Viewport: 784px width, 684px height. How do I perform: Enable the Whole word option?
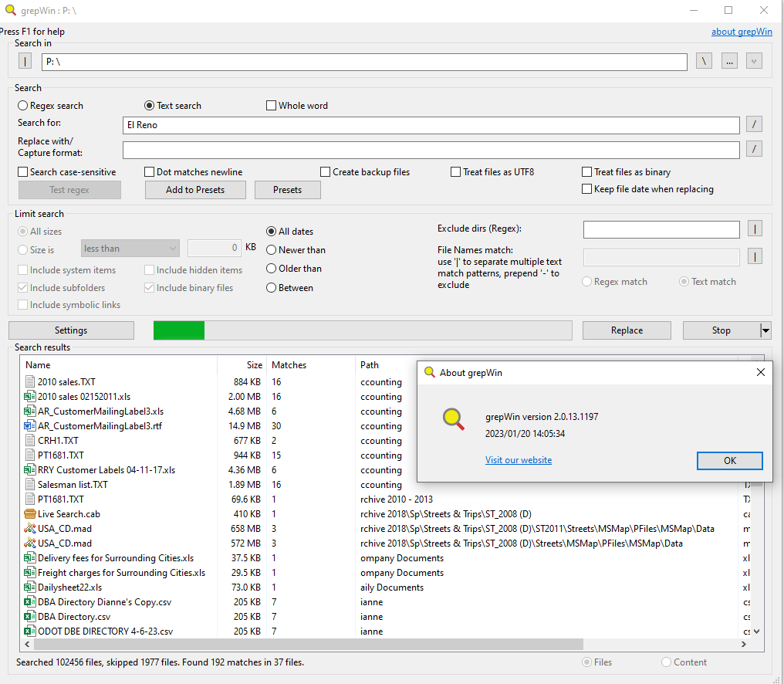click(x=271, y=105)
